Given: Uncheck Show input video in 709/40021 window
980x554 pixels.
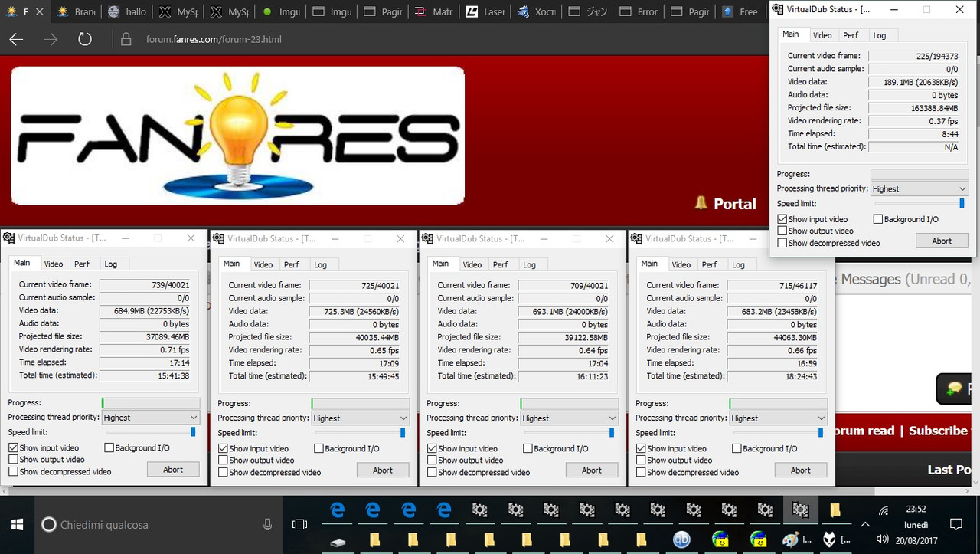Looking at the screenshot, I should (432, 448).
